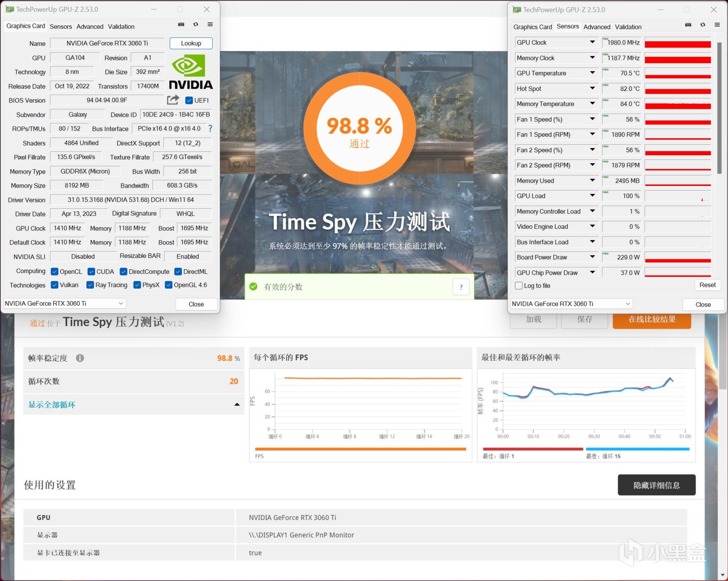Screen dimensions: 728x581
Task: Click 隐藏详细信息 button
Action: pyautogui.click(x=656, y=485)
